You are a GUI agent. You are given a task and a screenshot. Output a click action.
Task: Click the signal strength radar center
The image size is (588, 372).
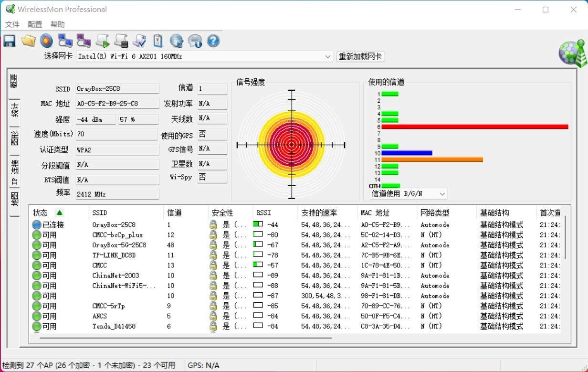pos(291,145)
